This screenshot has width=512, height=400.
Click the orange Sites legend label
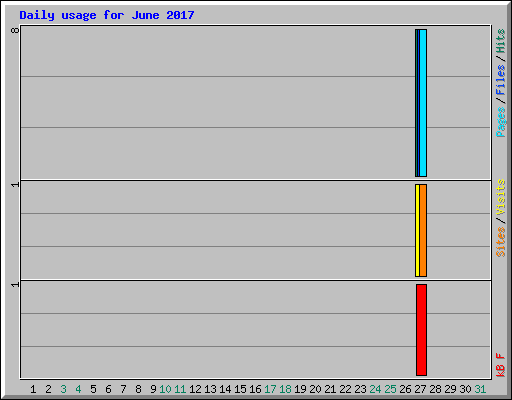point(500,242)
